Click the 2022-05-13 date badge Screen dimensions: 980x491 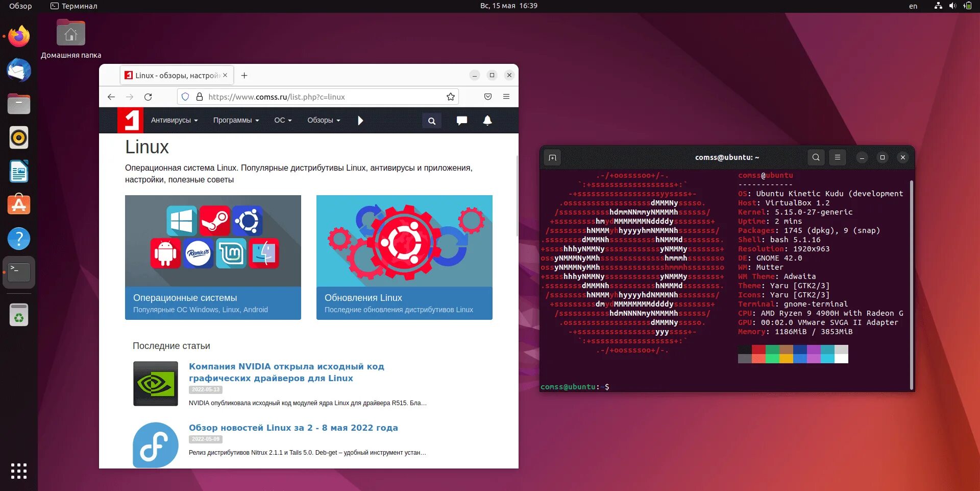click(x=206, y=390)
